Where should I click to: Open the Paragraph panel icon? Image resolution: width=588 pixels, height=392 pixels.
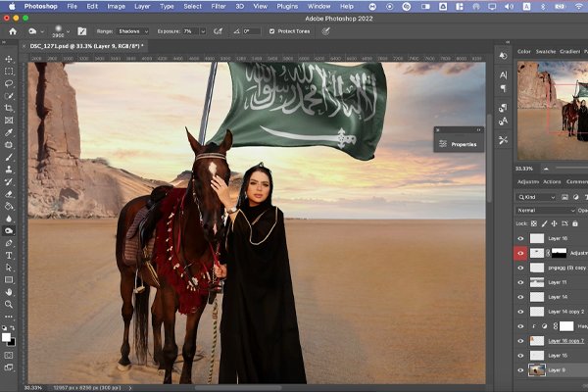(x=504, y=88)
